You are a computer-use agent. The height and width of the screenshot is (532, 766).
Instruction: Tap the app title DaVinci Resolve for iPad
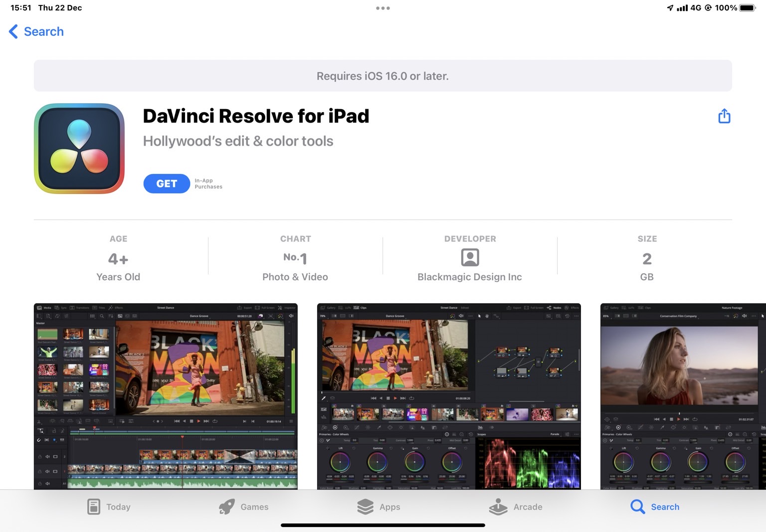[256, 116]
